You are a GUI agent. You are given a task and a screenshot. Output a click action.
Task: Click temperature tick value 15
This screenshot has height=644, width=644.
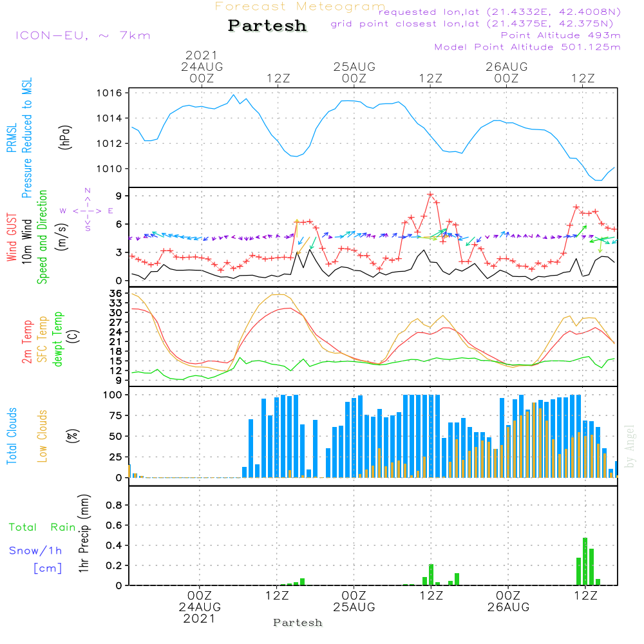[116, 361]
